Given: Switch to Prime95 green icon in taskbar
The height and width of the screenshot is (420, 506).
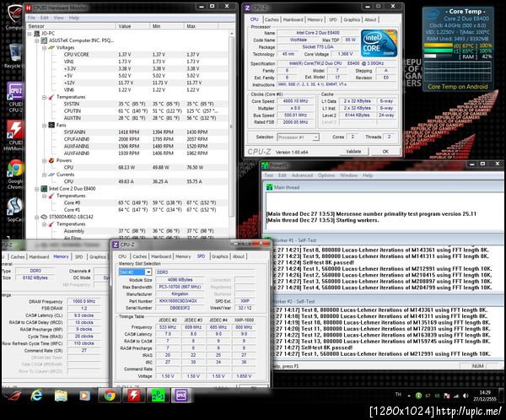Looking at the screenshot, I should coord(159,396).
